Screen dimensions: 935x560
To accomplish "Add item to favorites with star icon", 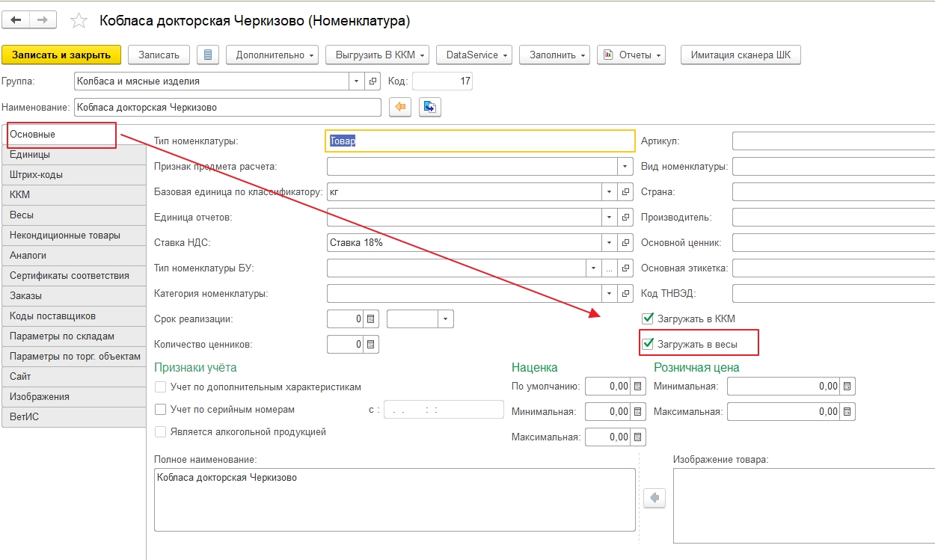I will click(x=79, y=21).
